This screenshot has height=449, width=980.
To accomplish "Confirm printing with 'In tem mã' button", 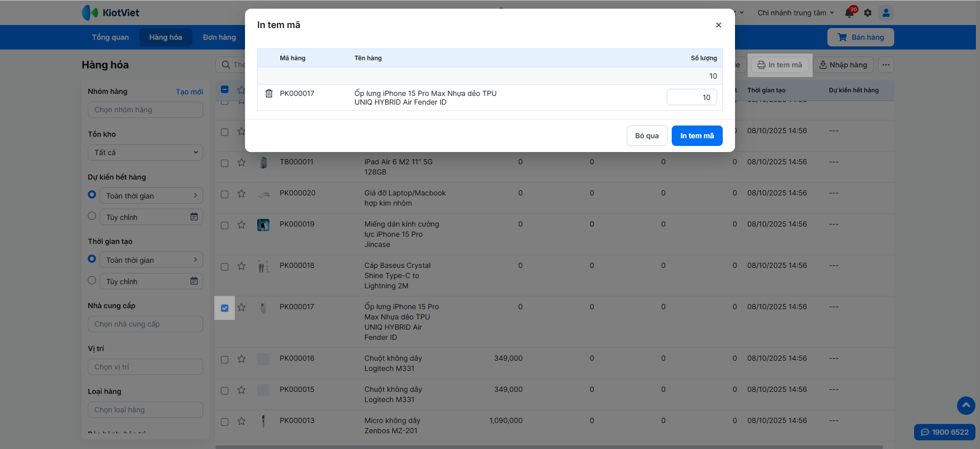I will [697, 136].
